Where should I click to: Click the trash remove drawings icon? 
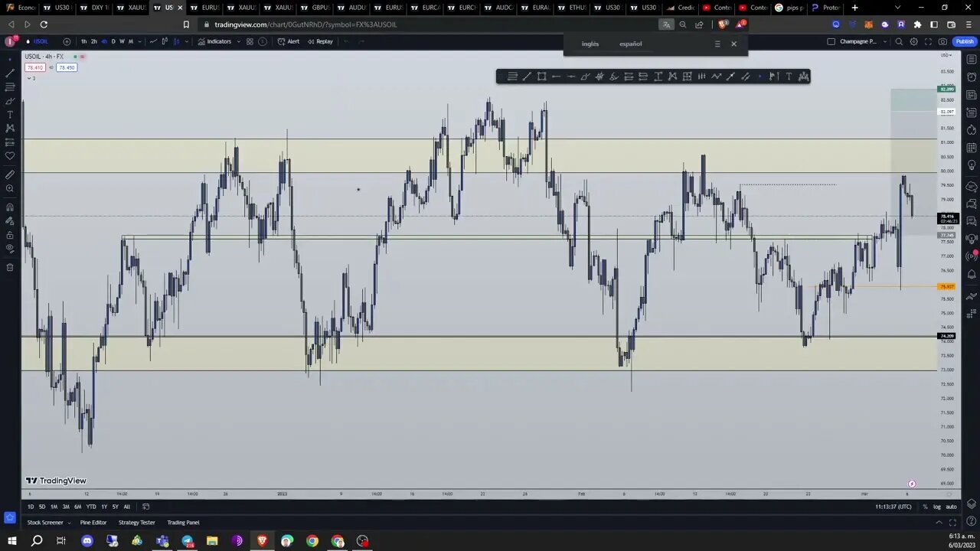pos(10,267)
